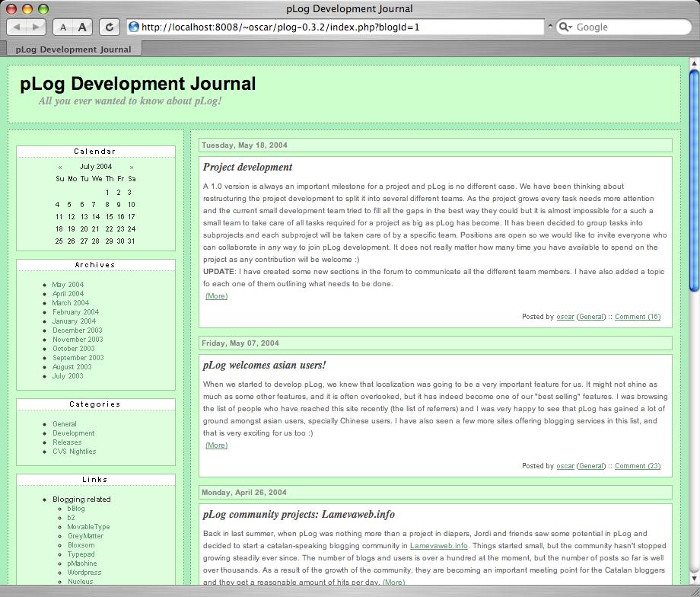Open author oscar on Project development post
This screenshot has height=597, width=700.
point(565,316)
